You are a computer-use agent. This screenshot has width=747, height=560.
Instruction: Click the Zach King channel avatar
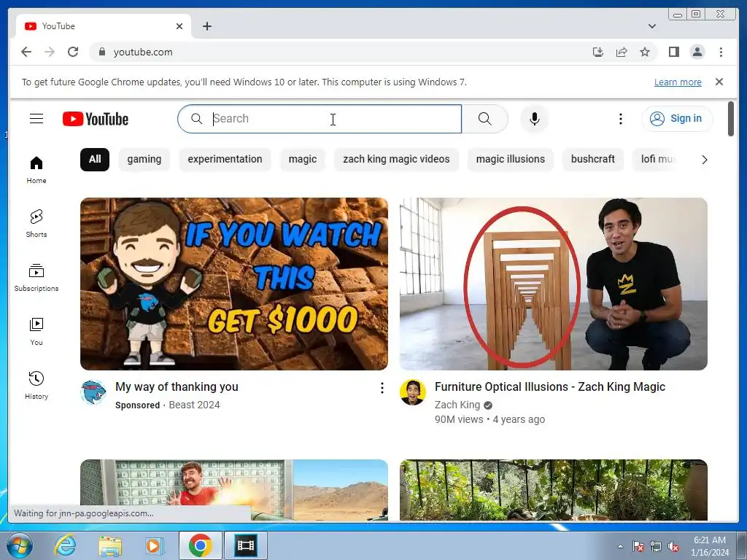coord(413,393)
